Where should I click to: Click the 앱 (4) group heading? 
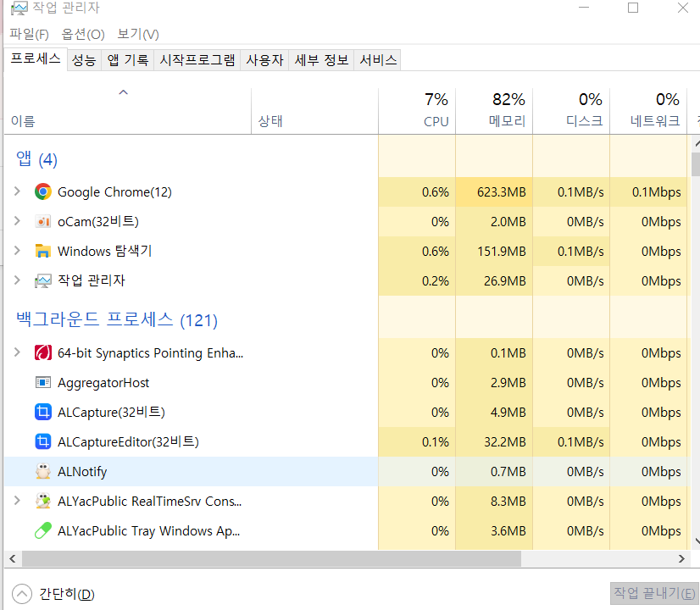(x=36, y=159)
